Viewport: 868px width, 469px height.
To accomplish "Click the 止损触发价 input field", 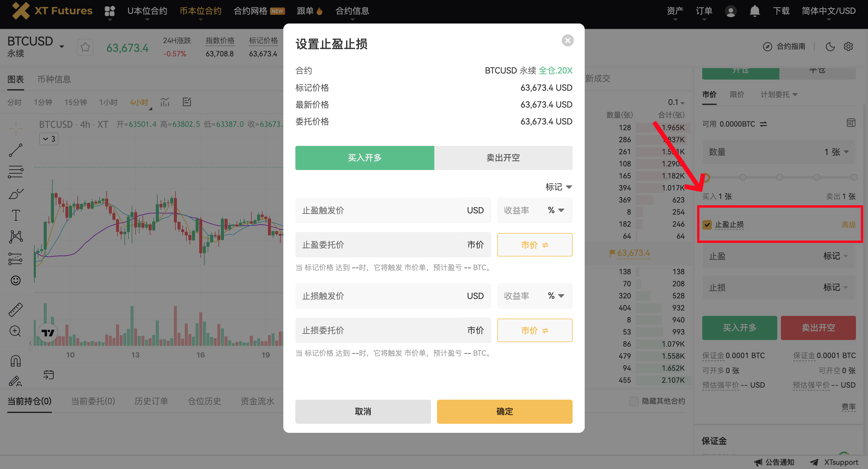I will click(393, 296).
